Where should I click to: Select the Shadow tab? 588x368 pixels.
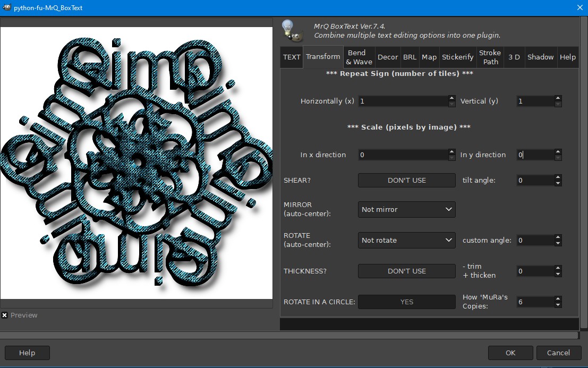point(540,57)
